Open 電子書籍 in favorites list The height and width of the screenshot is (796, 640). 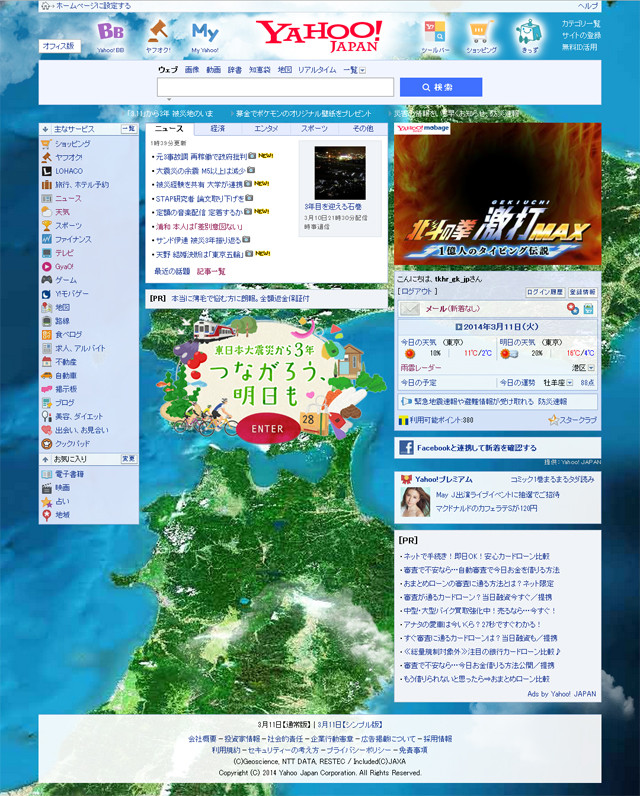[x=70, y=474]
